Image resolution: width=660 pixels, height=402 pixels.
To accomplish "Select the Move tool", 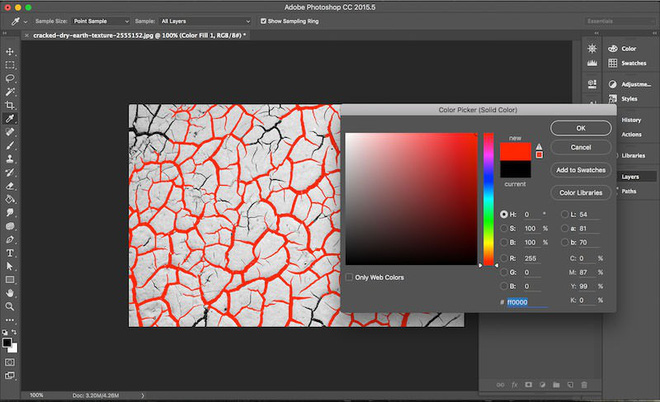I will [x=10, y=50].
